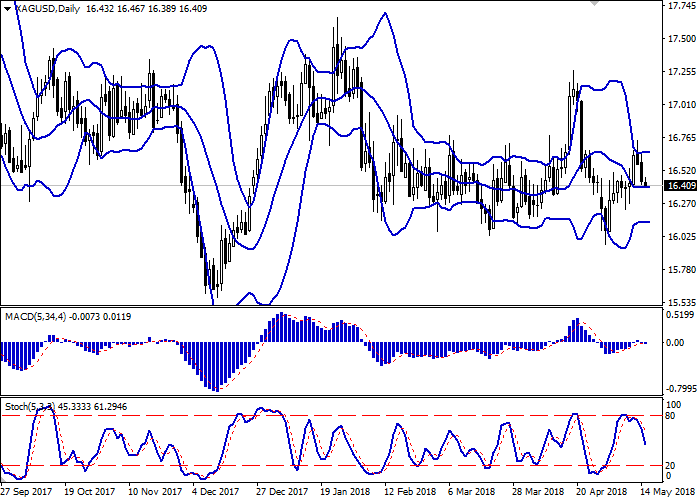Click the MACD 0.00 zero level label

(x=676, y=342)
